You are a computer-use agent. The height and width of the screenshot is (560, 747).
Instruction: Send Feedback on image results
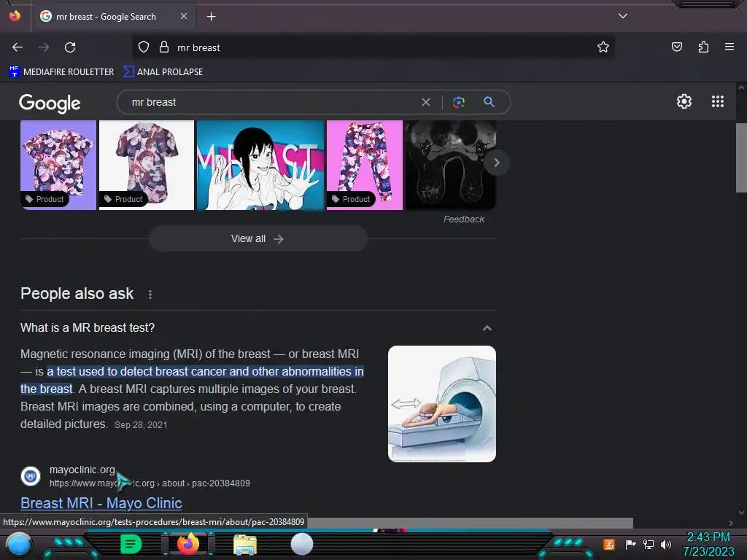tap(463, 219)
